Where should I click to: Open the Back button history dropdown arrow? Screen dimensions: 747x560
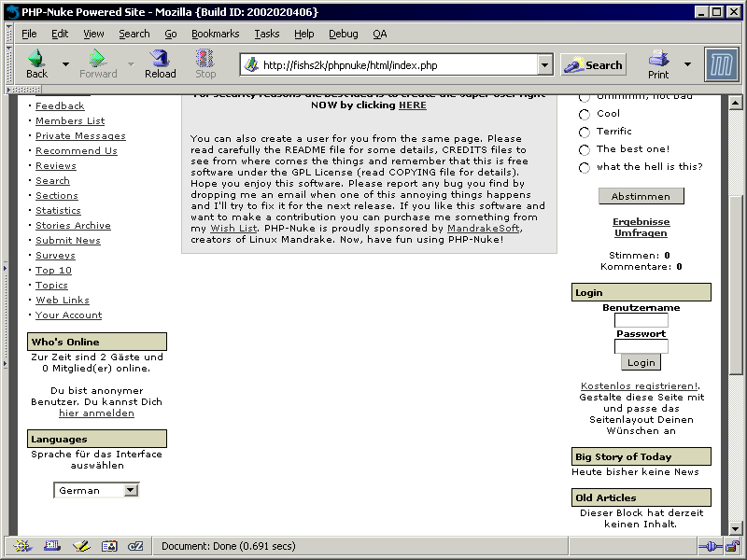[x=65, y=63]
